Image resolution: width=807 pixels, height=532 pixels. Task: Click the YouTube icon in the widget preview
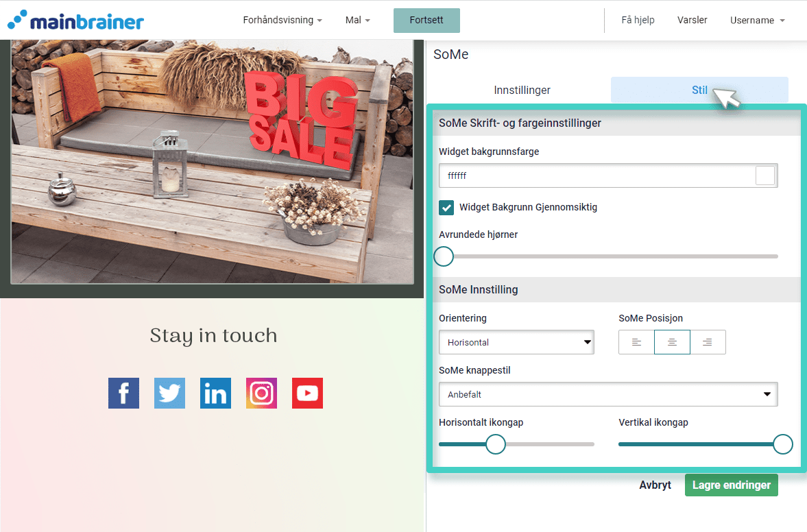coord(307,393)
